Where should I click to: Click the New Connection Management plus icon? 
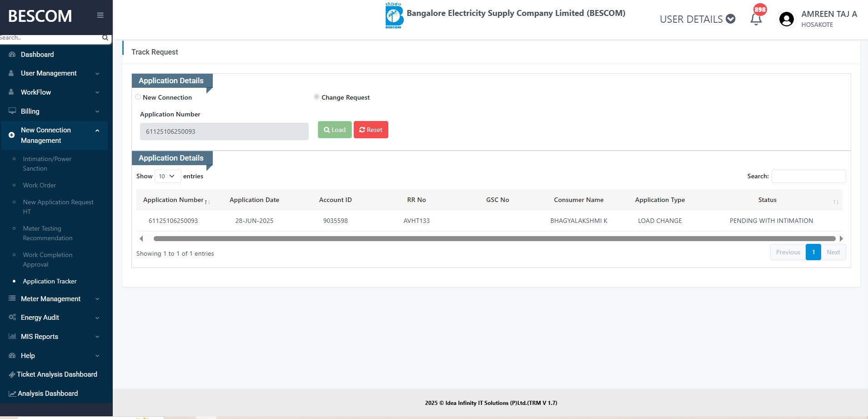[12, 135]
